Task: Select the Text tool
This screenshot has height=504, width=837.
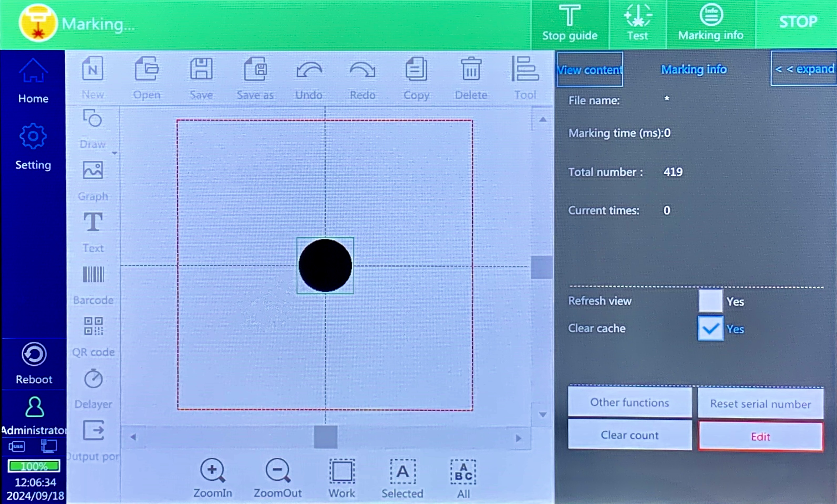Action: click(93, 222)
